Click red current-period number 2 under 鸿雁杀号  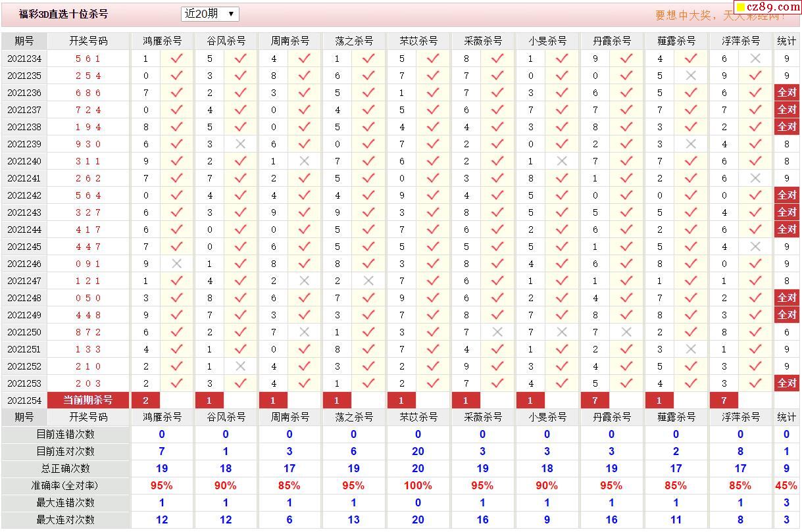coord(146,400)
